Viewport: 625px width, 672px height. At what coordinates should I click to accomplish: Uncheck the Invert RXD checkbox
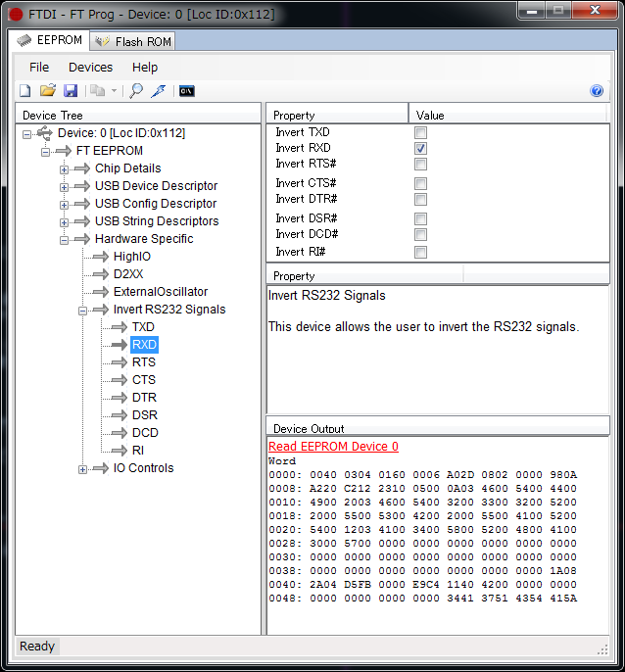[x=420, y=148]
